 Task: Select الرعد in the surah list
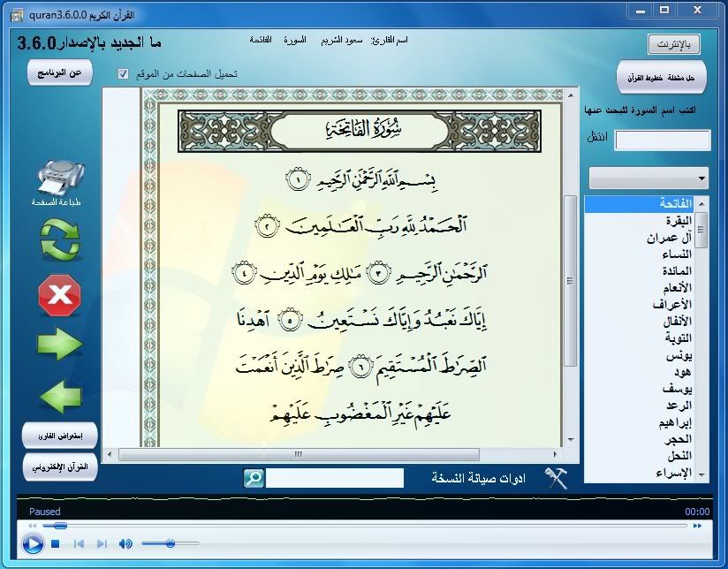tap(639, 406)
